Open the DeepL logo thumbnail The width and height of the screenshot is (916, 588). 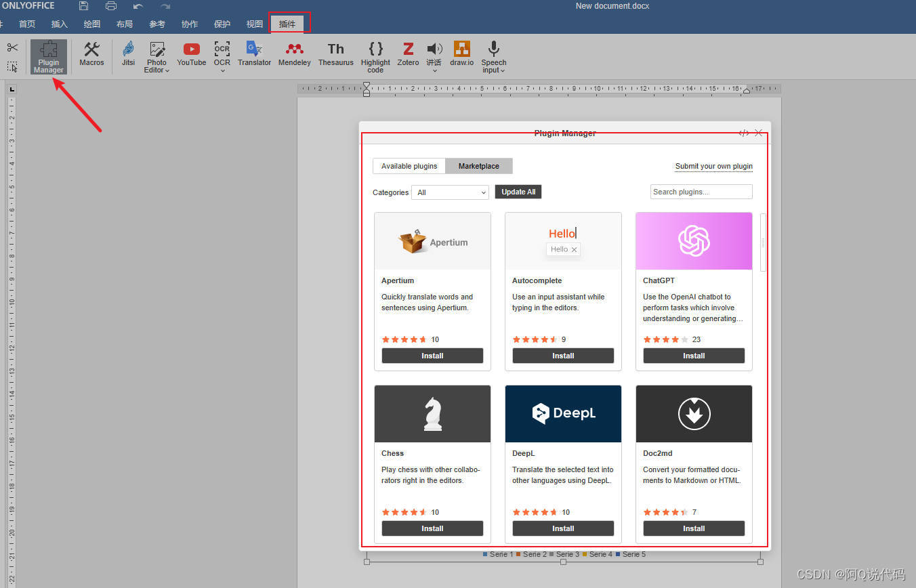pos(563,414)
